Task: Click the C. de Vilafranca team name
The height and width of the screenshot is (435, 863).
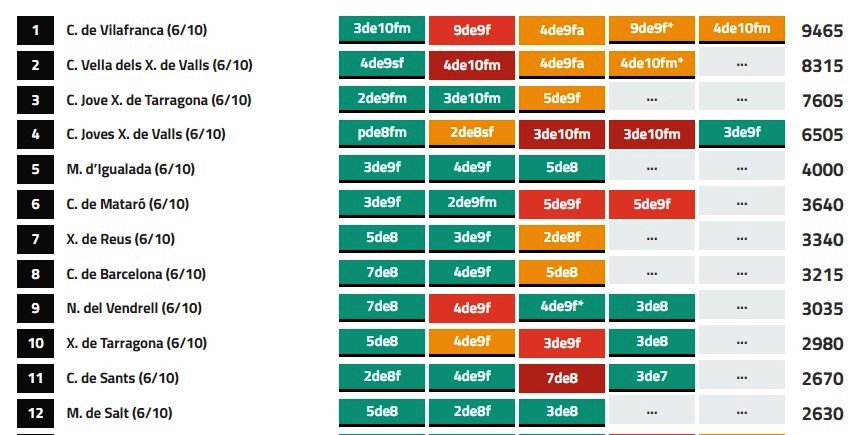Action: click(137, 31)
